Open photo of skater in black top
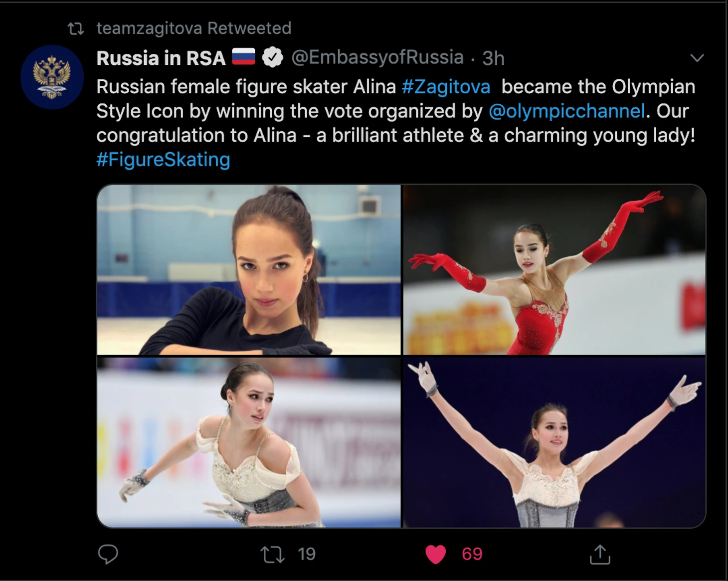The width and height of the screenshot is (728, 581). 249,270
